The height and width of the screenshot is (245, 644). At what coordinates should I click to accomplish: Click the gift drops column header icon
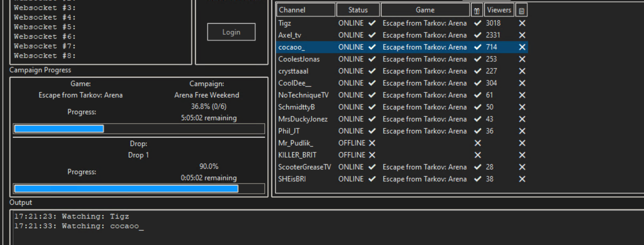pyautogui.click(x=477, y=10)
